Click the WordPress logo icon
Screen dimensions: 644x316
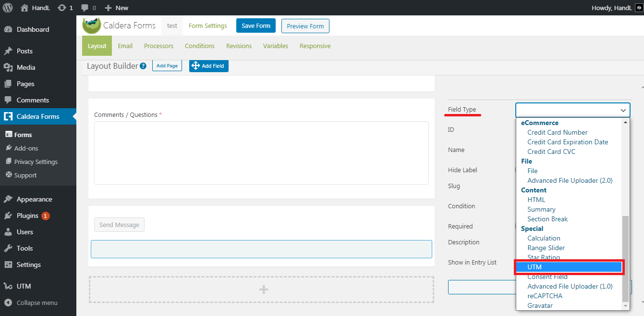pyautogui.click(x=8, y=8)
